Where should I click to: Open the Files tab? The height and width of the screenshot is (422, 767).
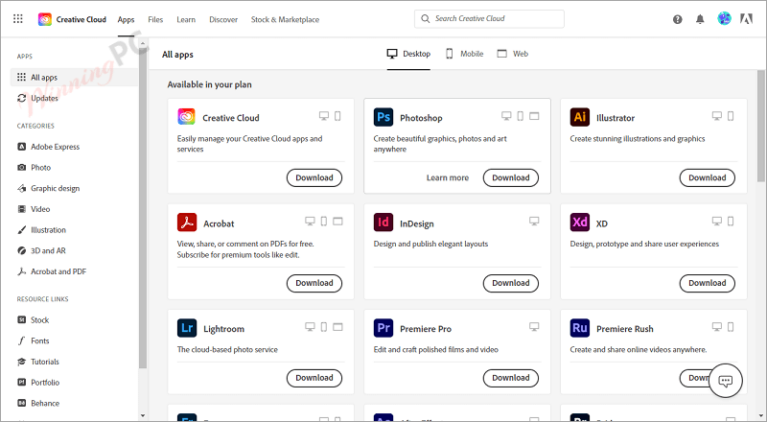[155, 20]
